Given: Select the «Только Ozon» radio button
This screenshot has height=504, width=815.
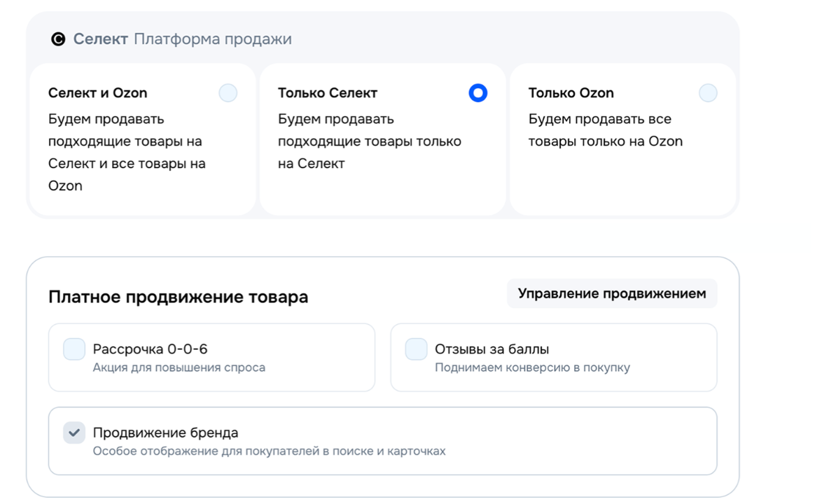Looking at the screenshot, I should coord(708,93).
